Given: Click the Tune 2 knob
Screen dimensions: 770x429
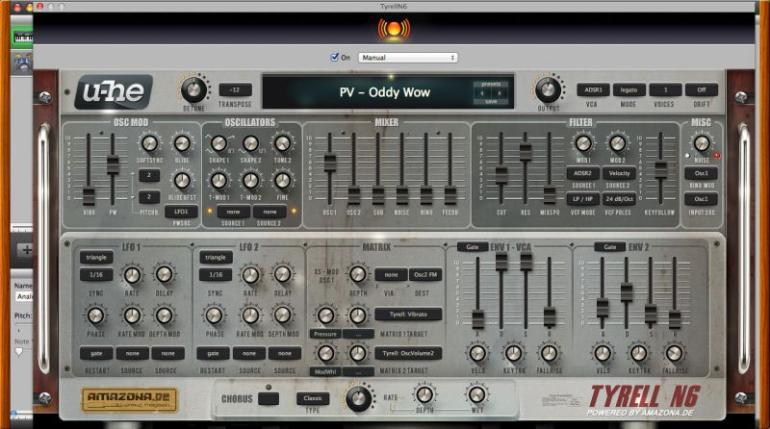Looking at the screenshot, I should pyautogui.click(x=282, y=143).
